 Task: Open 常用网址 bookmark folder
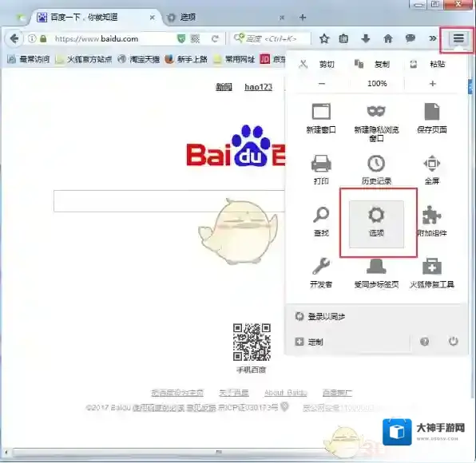(234, 59)
